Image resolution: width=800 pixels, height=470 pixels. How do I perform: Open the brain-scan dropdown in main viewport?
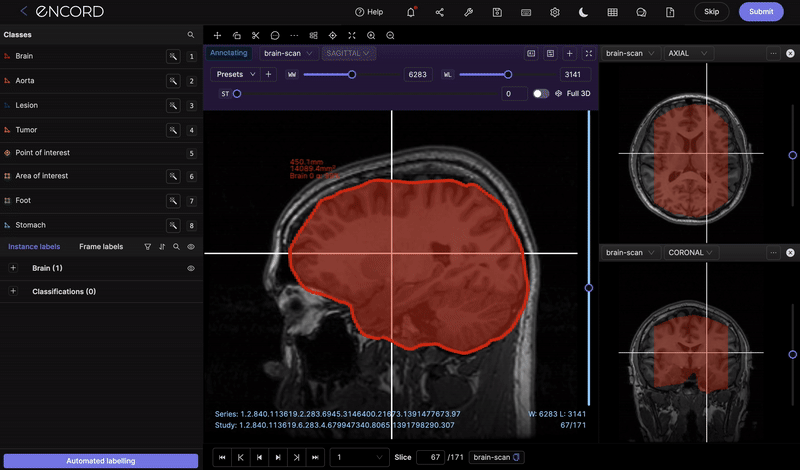(289, 54)
